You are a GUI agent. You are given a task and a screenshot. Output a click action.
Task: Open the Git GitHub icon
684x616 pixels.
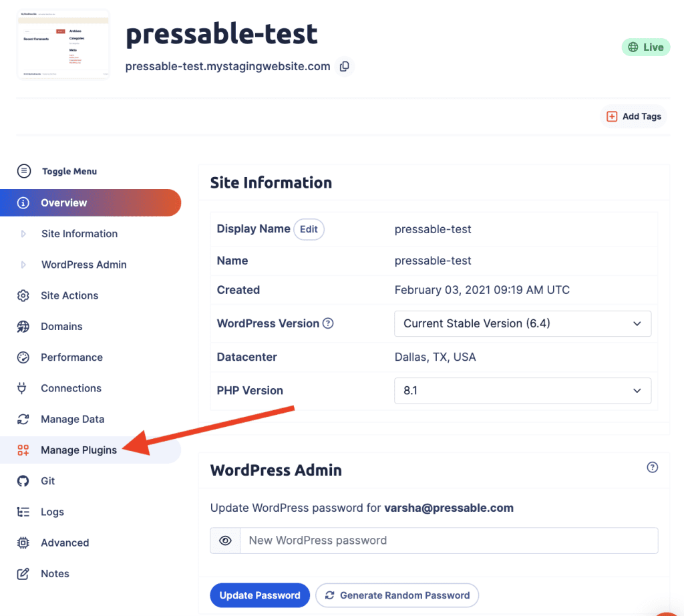click(x=23, y=480)
